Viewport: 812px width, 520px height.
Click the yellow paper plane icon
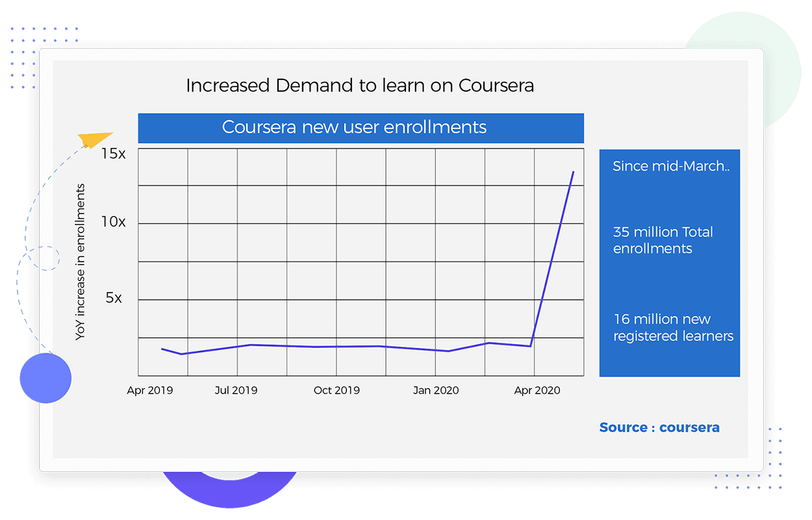pos(96,139)
